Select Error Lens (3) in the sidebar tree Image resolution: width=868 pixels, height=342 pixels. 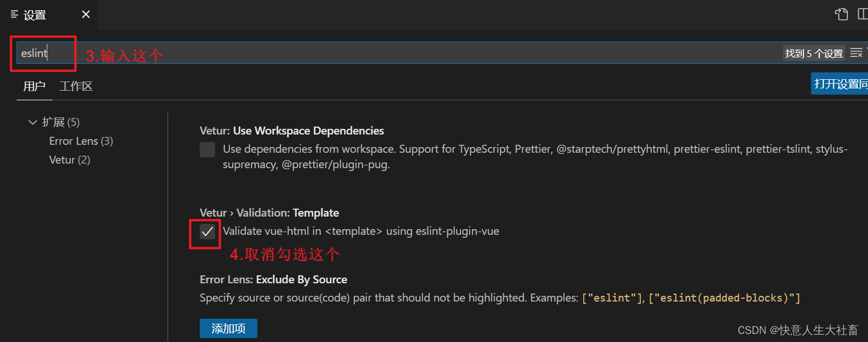(x=80, y=141)
